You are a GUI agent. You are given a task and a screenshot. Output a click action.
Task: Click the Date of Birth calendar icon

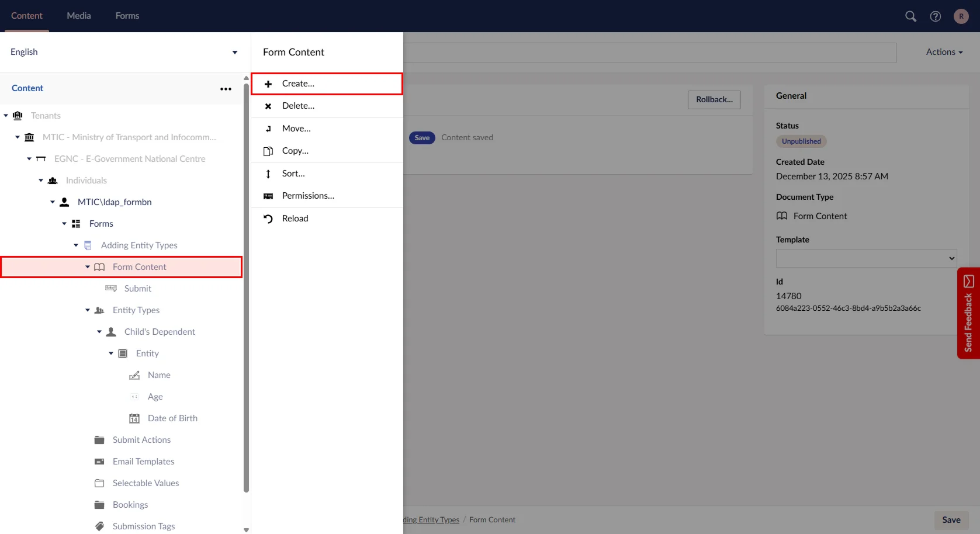point(134,418)
